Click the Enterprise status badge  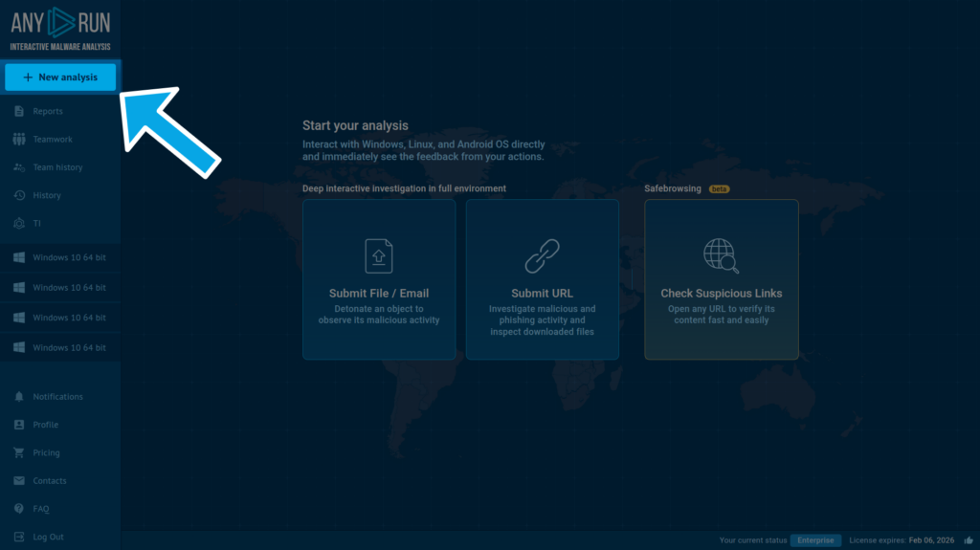pyautogui.click(x=815, y=540)
